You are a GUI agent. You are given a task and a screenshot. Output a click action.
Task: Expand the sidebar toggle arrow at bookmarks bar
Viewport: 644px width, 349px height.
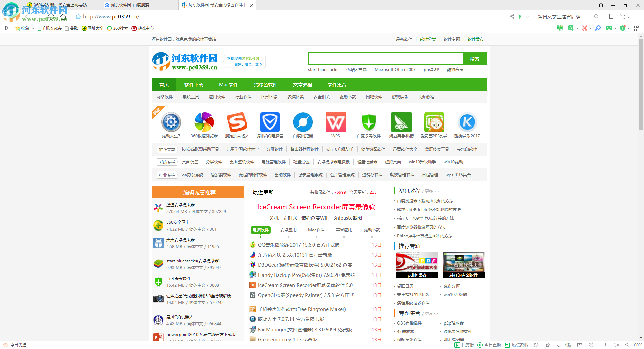click(7, 28)
